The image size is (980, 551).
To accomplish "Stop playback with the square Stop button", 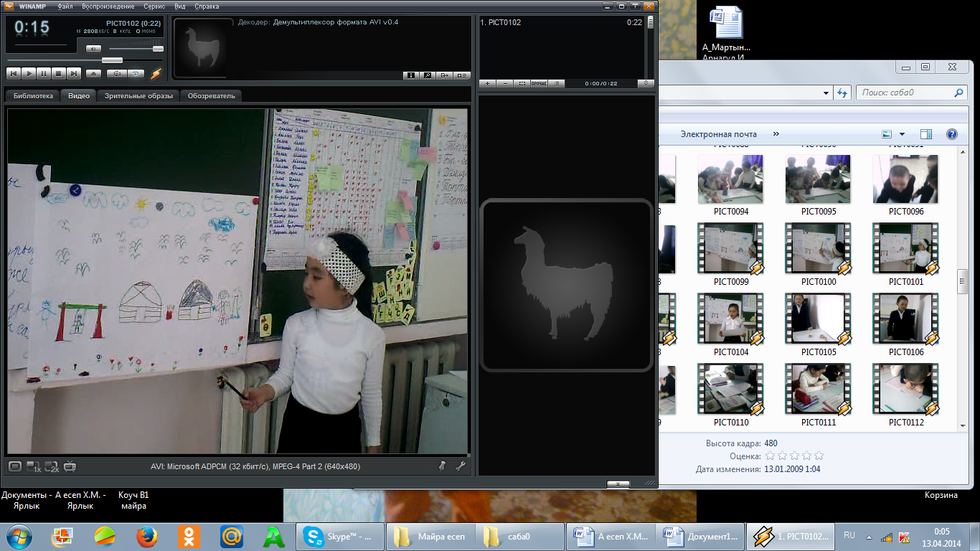I will pyautogui.click(x=58, y=73).
